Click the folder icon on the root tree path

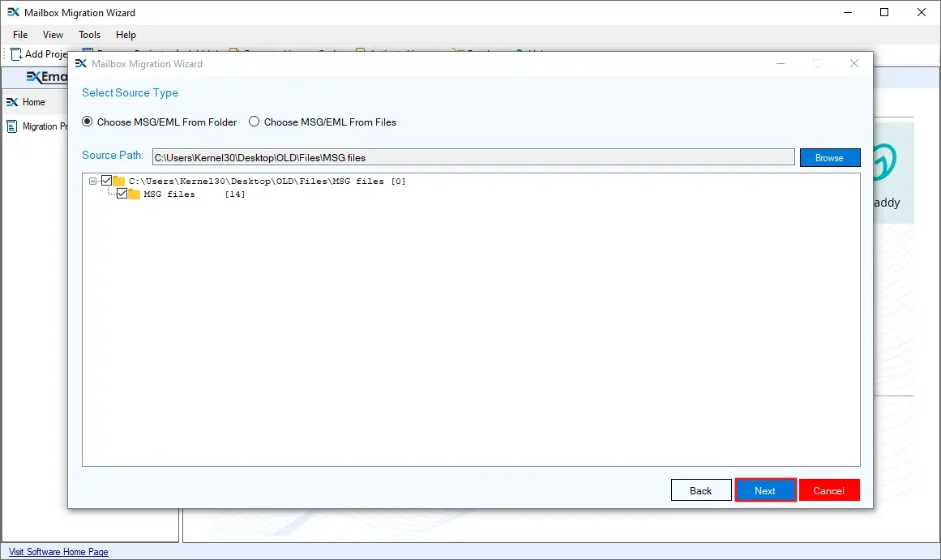click(x=120, y=181)
